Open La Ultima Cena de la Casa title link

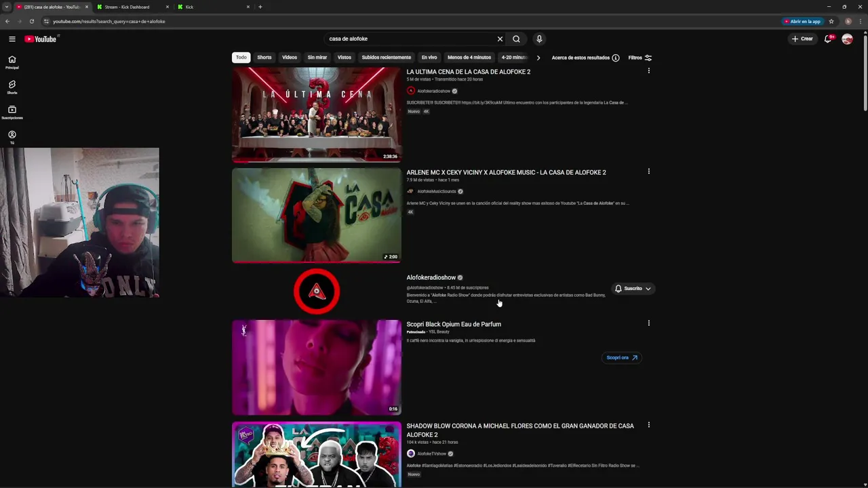pyautogui.click(x=469, y=72)
